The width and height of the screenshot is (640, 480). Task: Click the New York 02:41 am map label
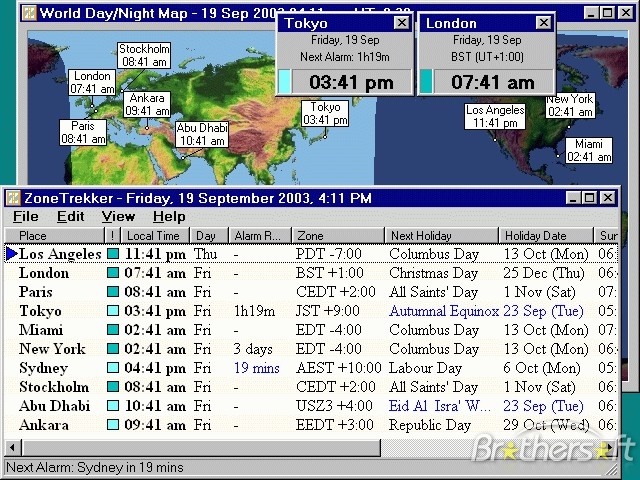pos(570,106)
